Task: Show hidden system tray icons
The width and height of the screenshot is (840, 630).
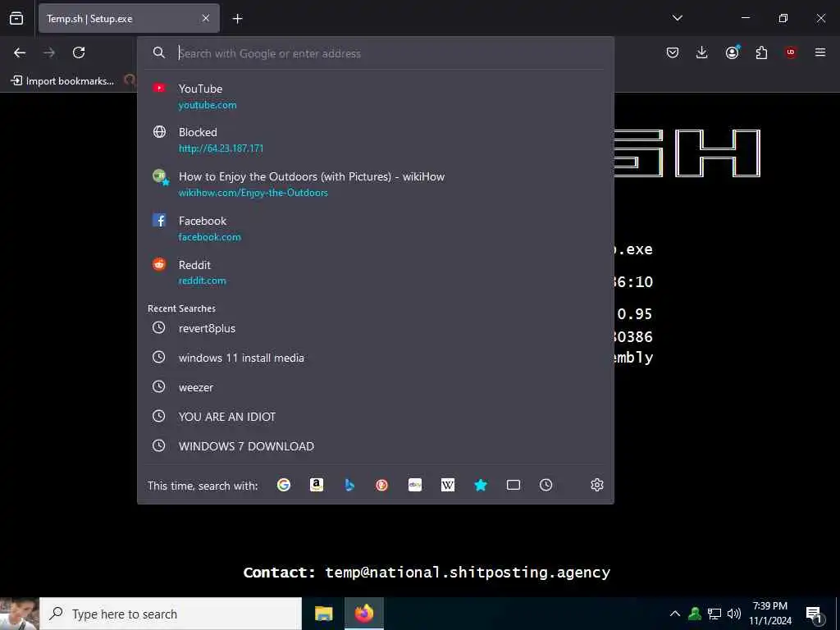Action: coord(675,614)
